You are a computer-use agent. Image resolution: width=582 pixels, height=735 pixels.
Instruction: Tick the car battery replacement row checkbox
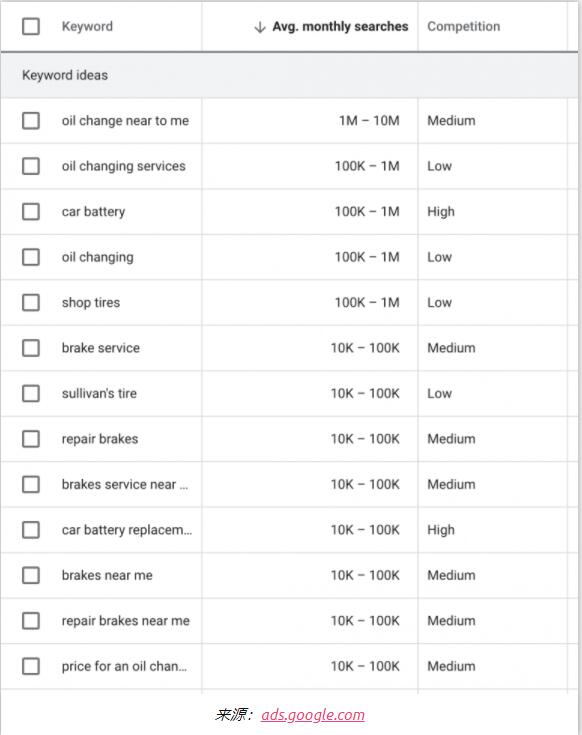31,530
